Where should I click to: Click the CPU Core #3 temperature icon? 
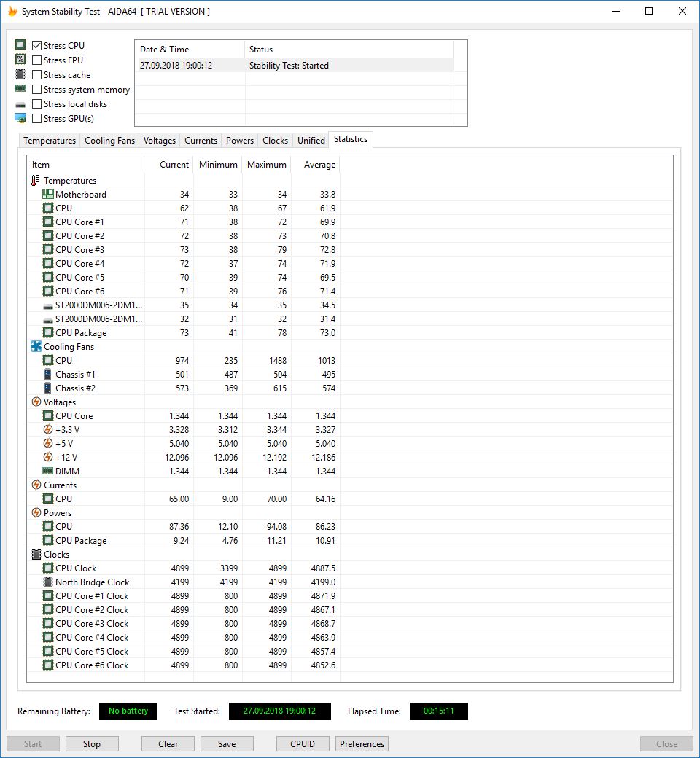48,249
